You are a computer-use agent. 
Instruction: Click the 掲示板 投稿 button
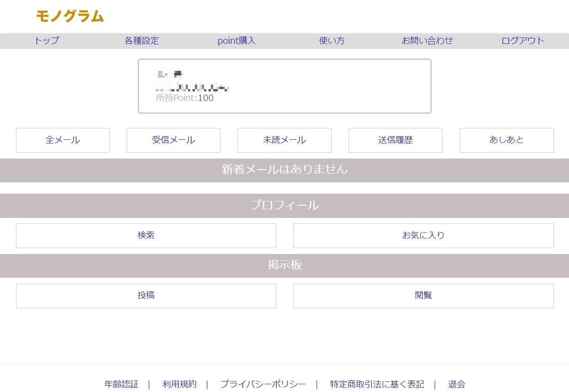click(146, 296)
